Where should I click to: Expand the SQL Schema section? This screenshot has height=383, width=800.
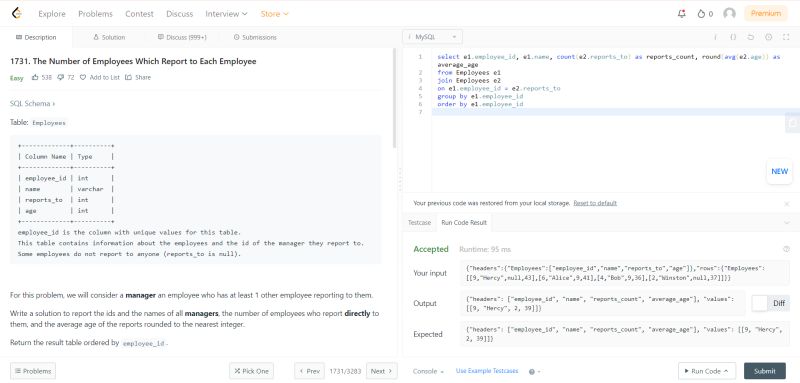click(x=33, y=104)
